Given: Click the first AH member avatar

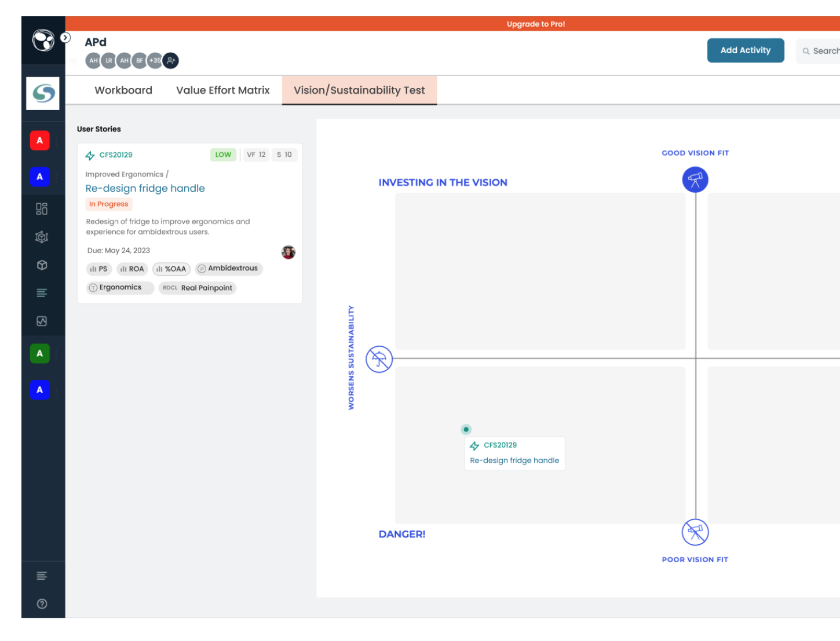Looking at the screenshot, I should coord(93,60).
